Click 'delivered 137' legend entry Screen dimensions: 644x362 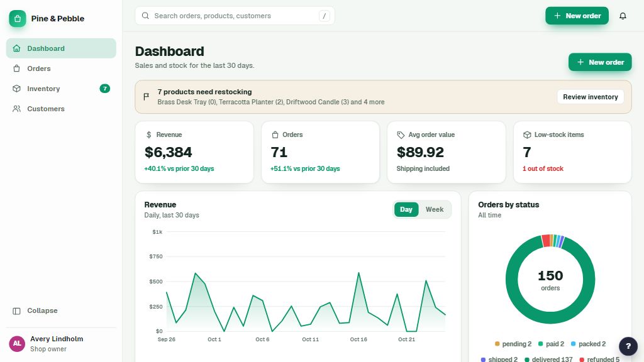[548, 359]
